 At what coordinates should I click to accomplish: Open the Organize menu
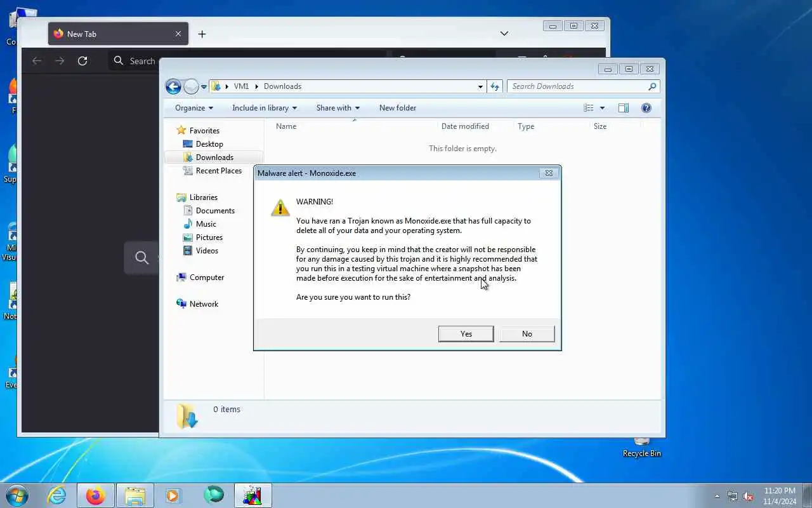point(194,108)
